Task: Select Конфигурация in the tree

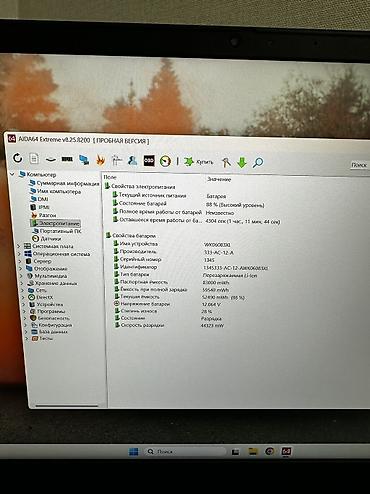Action: point(55,325)
